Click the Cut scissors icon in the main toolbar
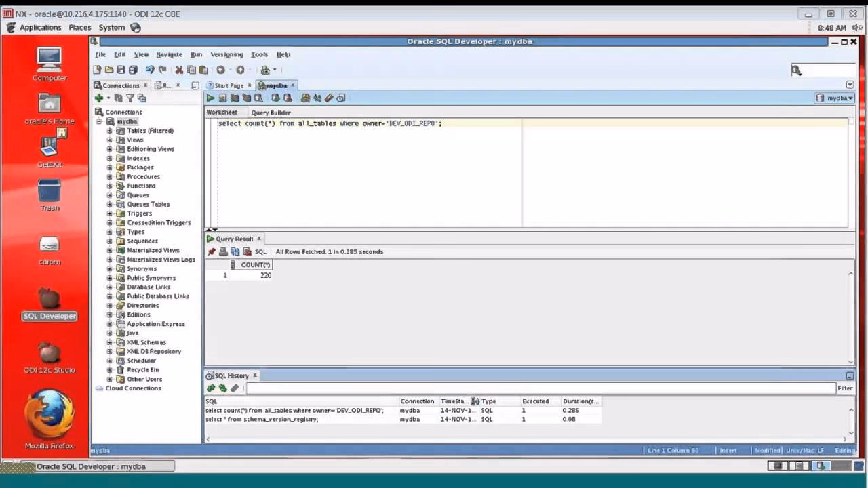Screen dimensions: 868x488 (x=179, y=70)
